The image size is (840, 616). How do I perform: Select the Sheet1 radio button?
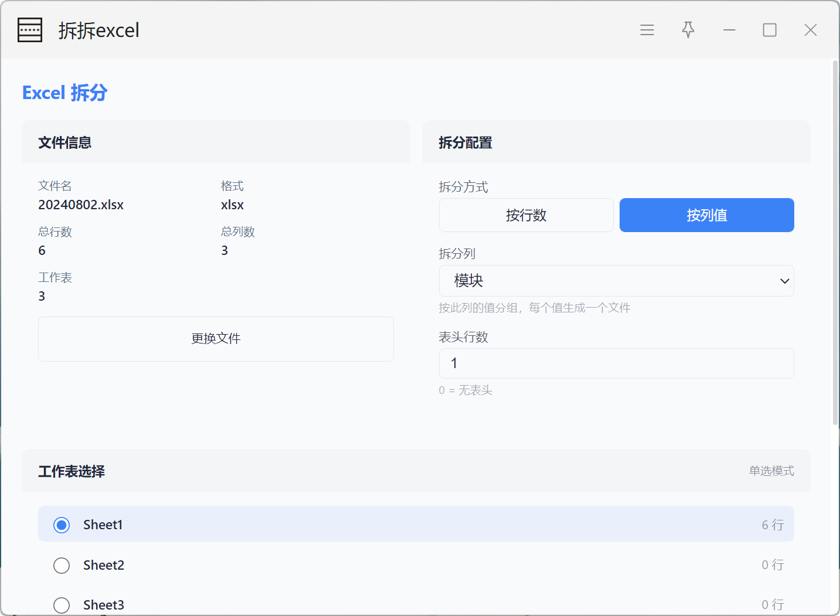[62, 525]
